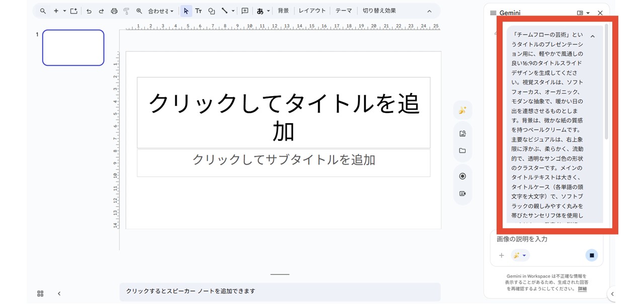Collapse the Gemini prompt with the chevron
The height and width of the screenshot is (304, 644).
pyautogui.click(x=593, y=36)
